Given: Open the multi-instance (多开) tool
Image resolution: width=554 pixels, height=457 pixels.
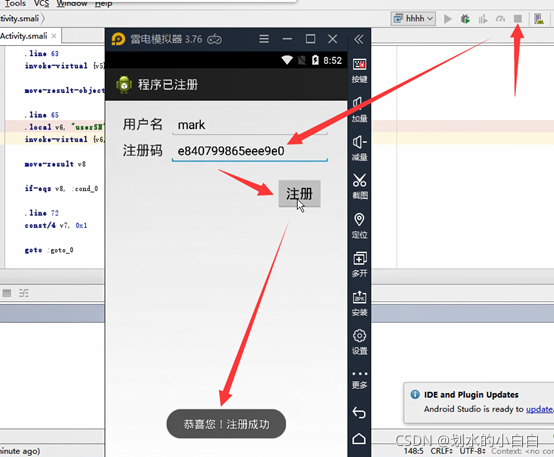Looking at the screenshot, I should pos(359,264).
